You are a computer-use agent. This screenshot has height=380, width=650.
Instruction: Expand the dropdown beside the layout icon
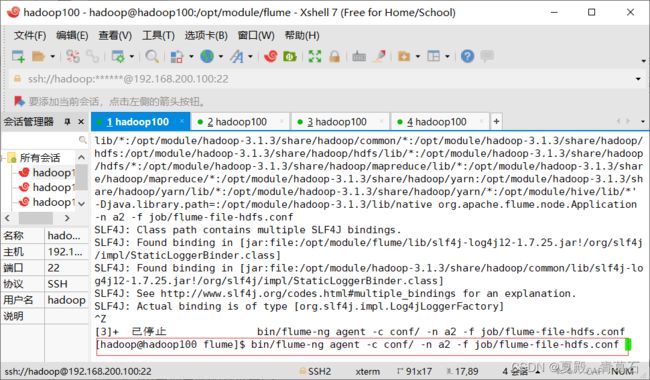447,56
